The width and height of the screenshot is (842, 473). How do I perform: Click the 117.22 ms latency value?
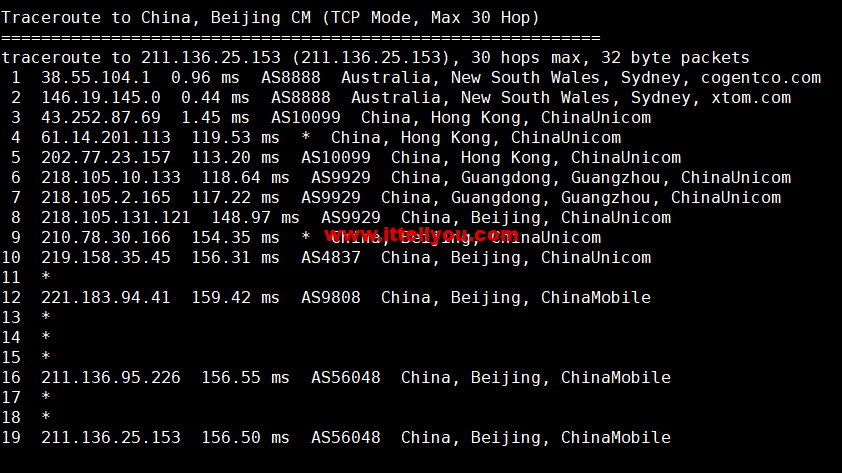(235, 198)
